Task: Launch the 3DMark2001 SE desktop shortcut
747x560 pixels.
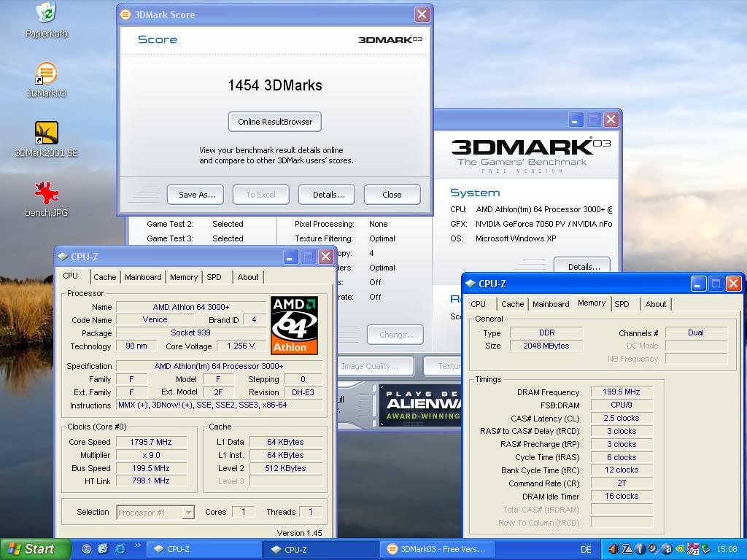Action: [46, 139]
